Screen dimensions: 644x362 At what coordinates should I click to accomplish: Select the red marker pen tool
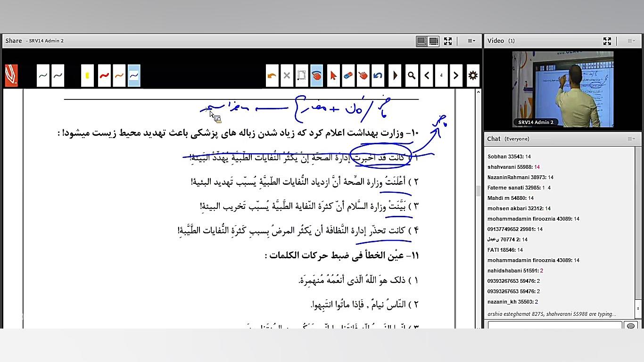tap(104, 75)
